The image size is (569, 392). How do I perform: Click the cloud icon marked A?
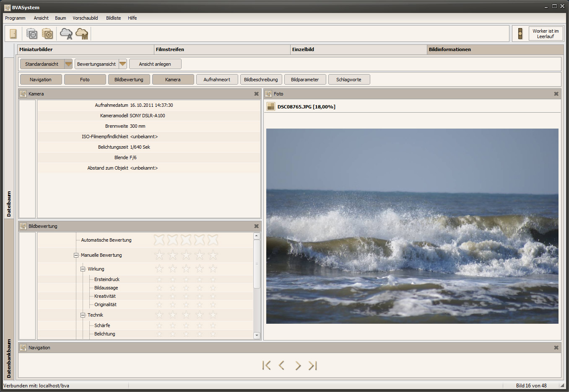66,34
